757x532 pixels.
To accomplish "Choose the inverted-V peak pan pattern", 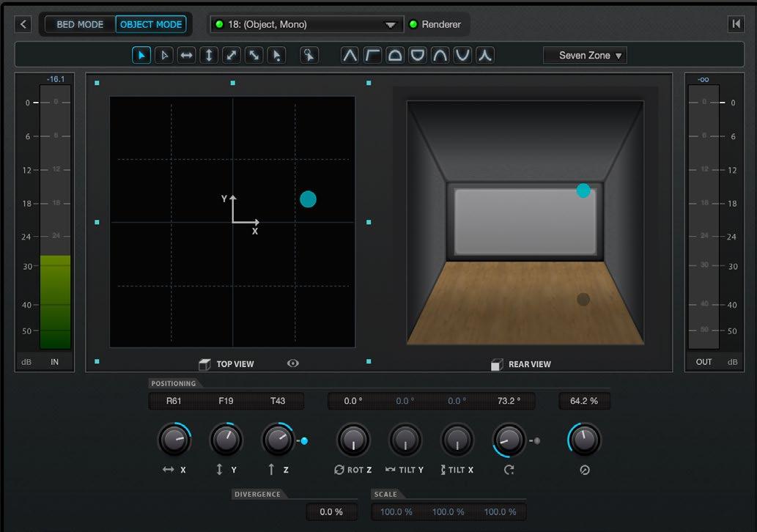I will (x=350, y=56).
